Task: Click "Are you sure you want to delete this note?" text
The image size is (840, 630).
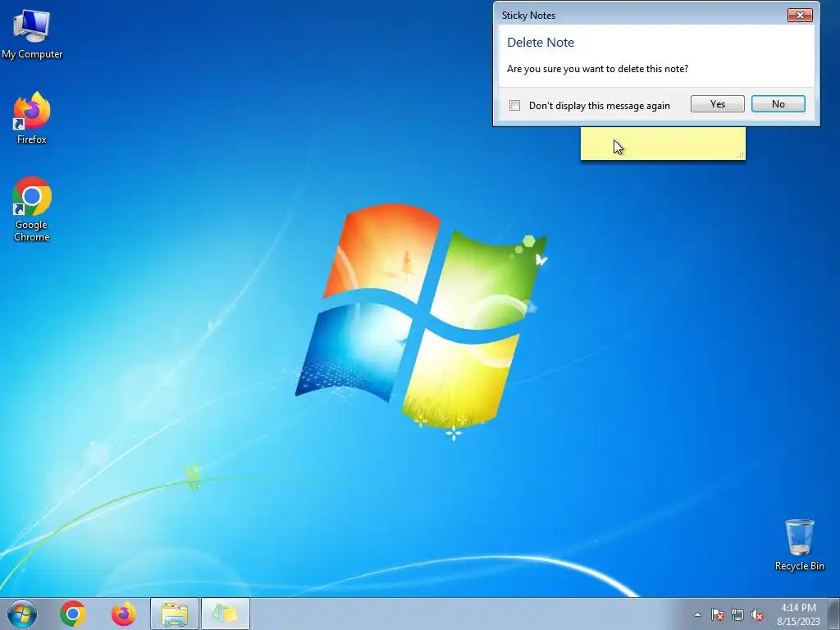Action: tap(597, 69)
